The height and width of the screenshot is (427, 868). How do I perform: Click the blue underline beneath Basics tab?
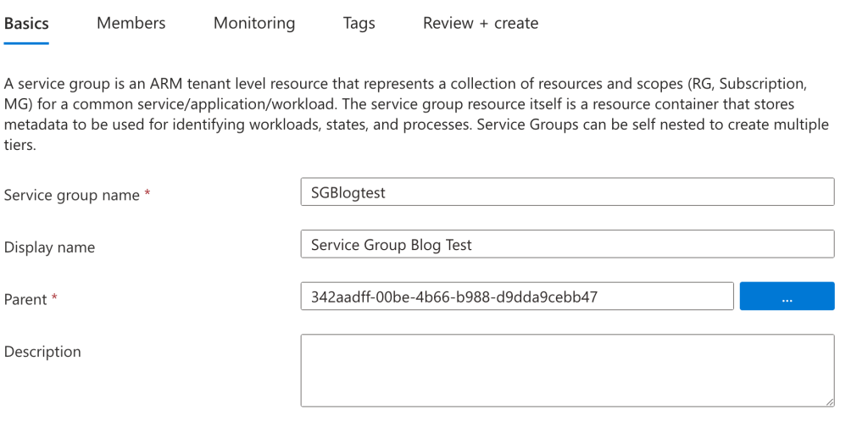(26, 43)
